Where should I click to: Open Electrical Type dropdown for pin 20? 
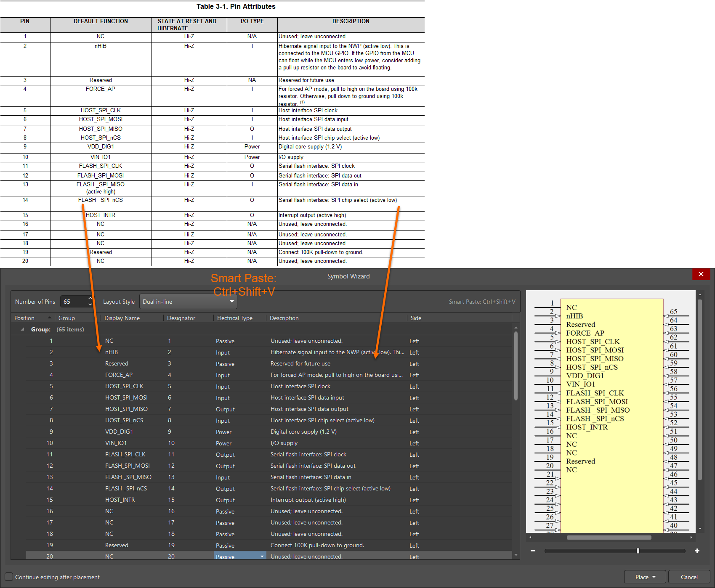click(x=262, y=556)
